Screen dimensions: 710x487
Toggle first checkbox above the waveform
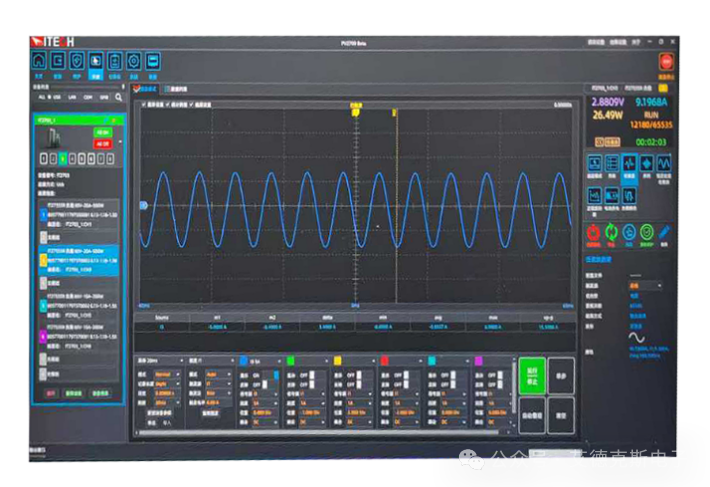coord(144,105)
